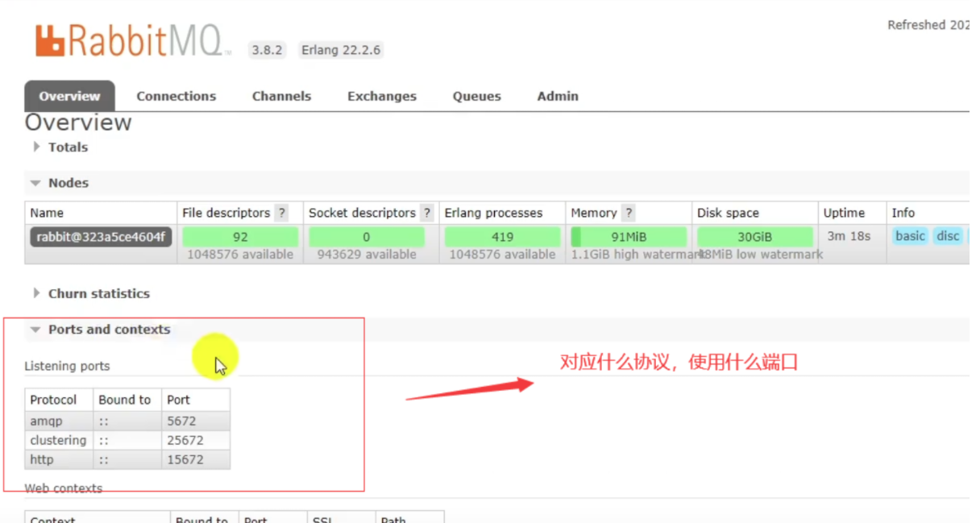Click the basic info tag
The height and width of the screenshot is (523, 980).
click(x=910, y=236)
